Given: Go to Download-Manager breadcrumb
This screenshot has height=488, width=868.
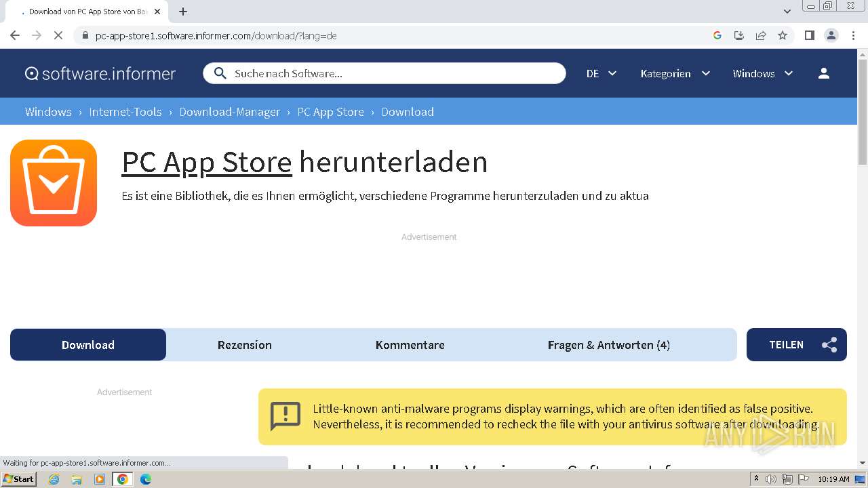Looking at the screenshot, I should tap(229, 112).
